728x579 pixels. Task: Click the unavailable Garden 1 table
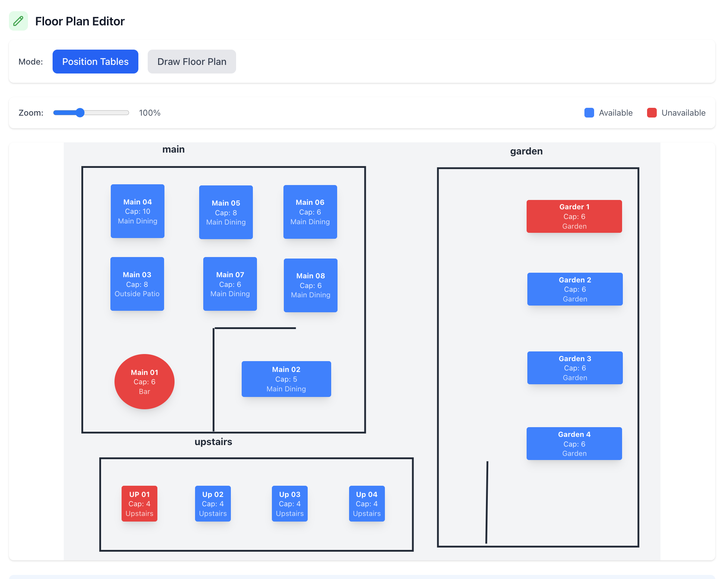coord(574,216)
